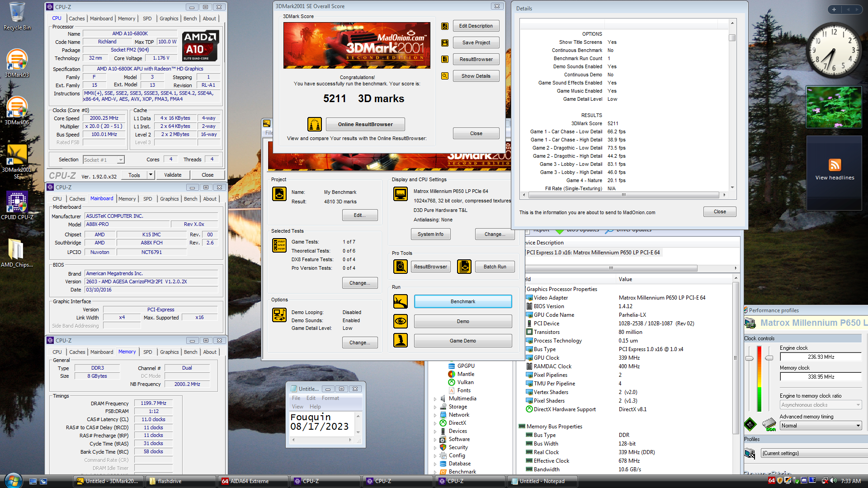Screen dimensions: 868x488
Task: Click the Save Project floppy icon
Action: tap(445, 43)
